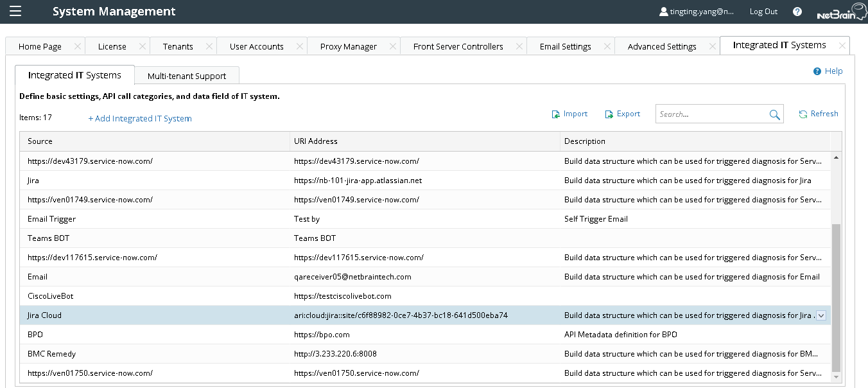
Task: Refresh the Integrated IT Systems list
Action: (x=818, y=114)
